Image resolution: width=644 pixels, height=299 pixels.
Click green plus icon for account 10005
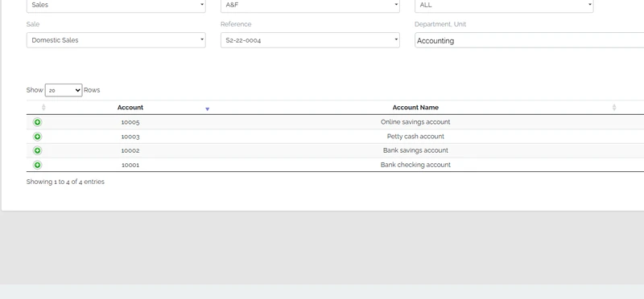[37, 122]
